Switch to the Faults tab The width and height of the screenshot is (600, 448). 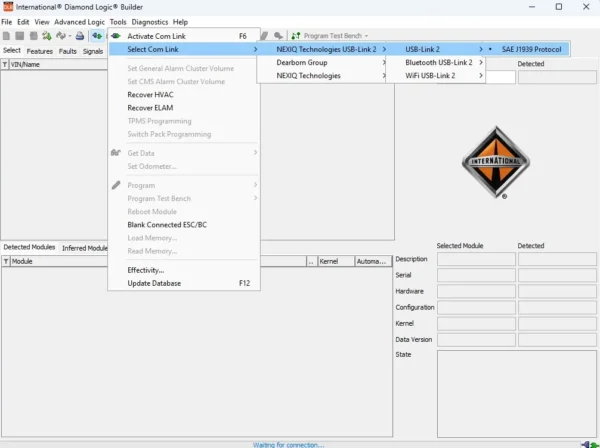(x=68, y=51)
